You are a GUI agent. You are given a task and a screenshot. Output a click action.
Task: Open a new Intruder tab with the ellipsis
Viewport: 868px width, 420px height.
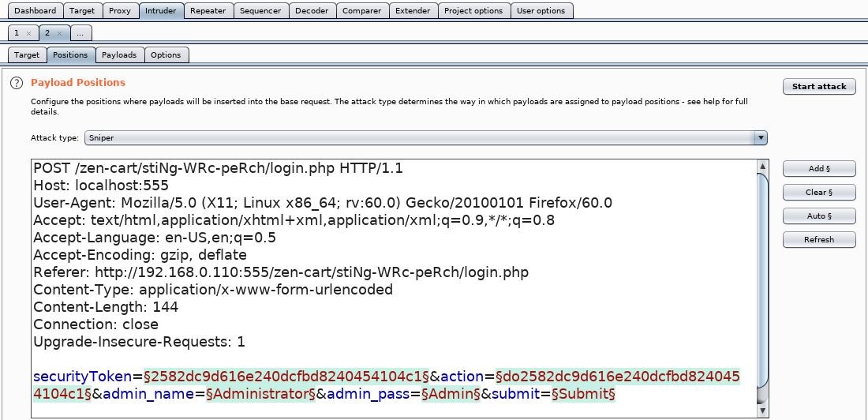[x=81, y=33]
